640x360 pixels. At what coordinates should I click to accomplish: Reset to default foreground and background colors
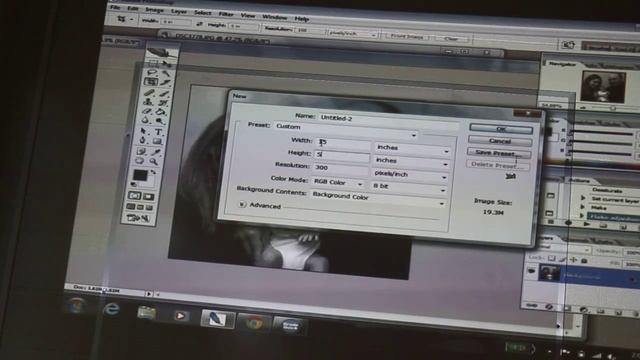point(133,184)
